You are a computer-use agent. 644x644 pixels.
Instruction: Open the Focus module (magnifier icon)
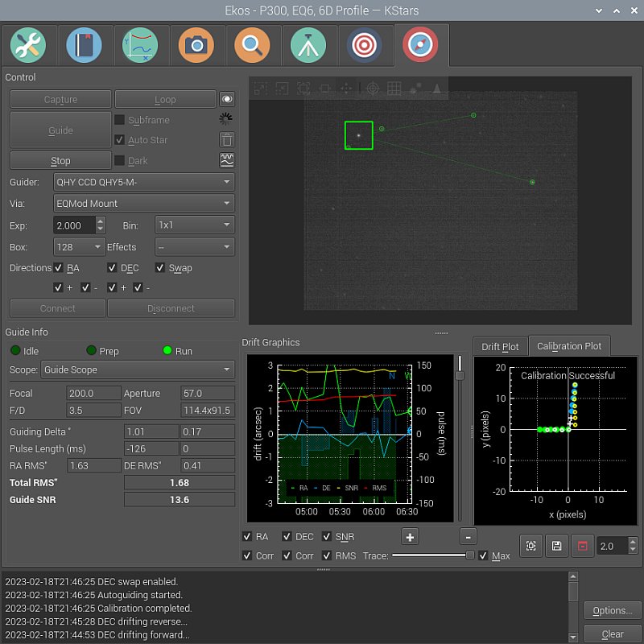[x=252, y=45]
